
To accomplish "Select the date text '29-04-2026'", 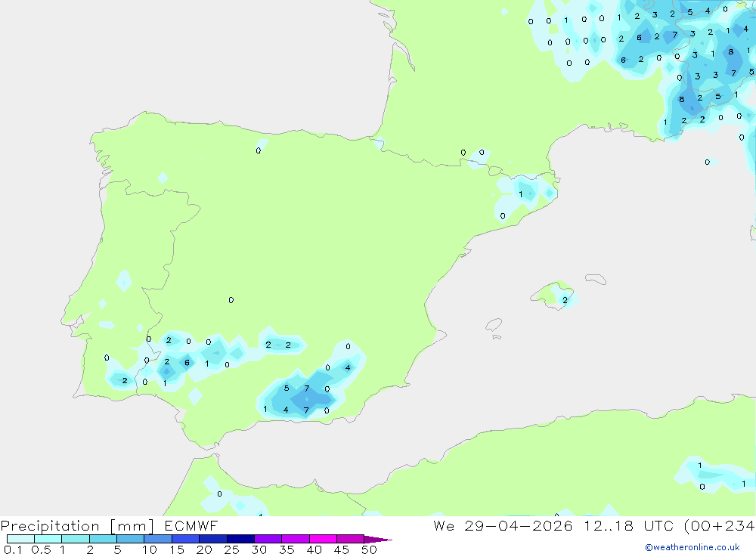I will (x=519, y=526).
